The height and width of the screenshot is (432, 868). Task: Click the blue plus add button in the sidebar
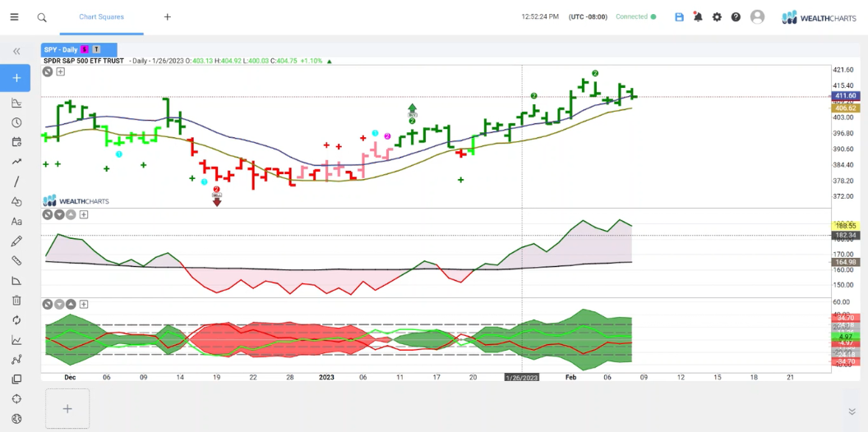click(16, 78)
